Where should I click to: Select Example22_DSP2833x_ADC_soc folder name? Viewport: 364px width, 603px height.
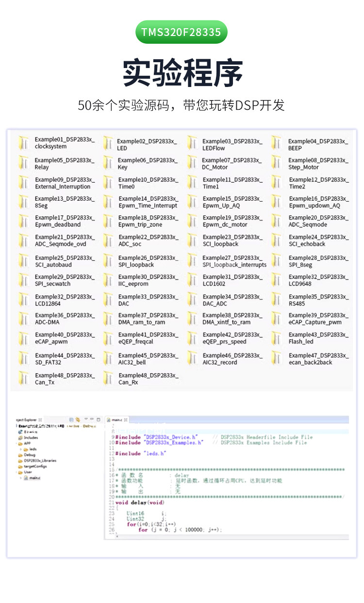tap(149, 241)
